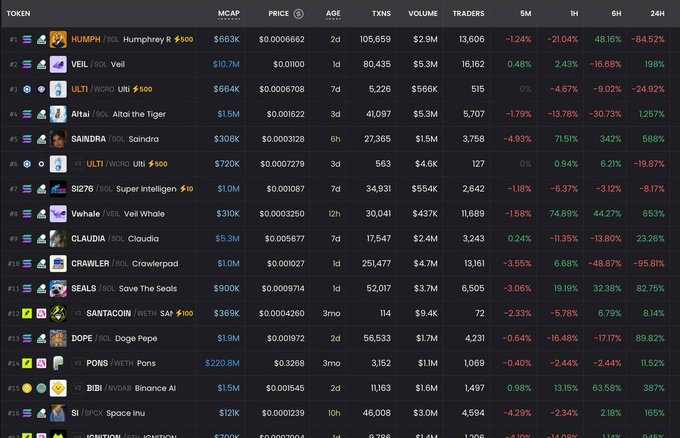The image size is (680, 438).
Task: Click the circle DEX icon in row #6 ULTI
Action: pos(41,164)
